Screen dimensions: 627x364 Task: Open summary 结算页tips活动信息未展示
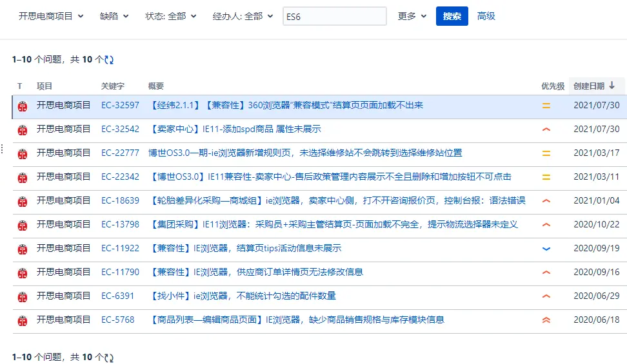tap(245, 249)
